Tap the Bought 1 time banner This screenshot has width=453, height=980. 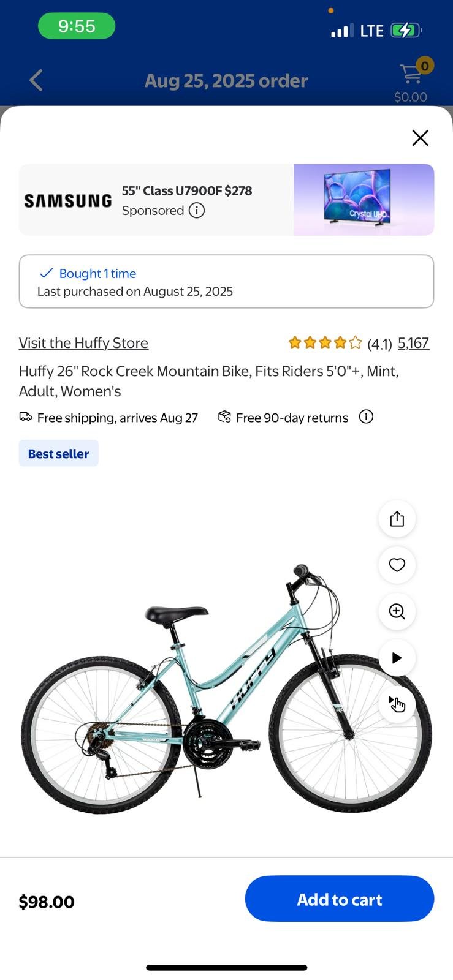click(x=226, y=282)
